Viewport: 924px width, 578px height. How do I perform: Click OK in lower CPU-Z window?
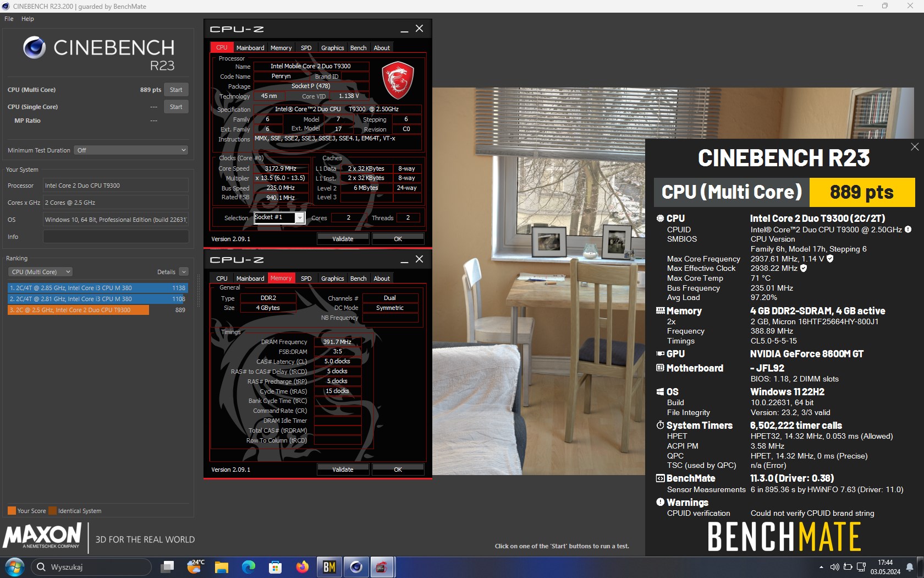pos(398,470)
